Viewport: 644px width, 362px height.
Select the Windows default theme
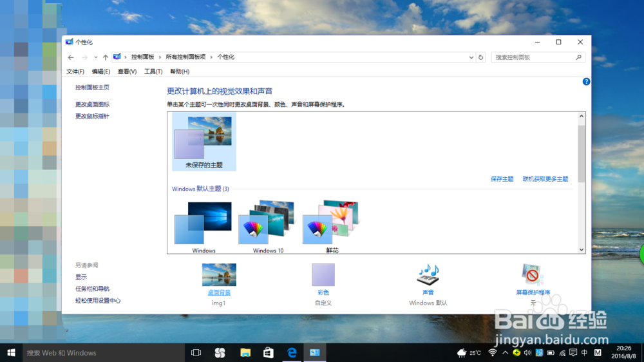(204, 227)
